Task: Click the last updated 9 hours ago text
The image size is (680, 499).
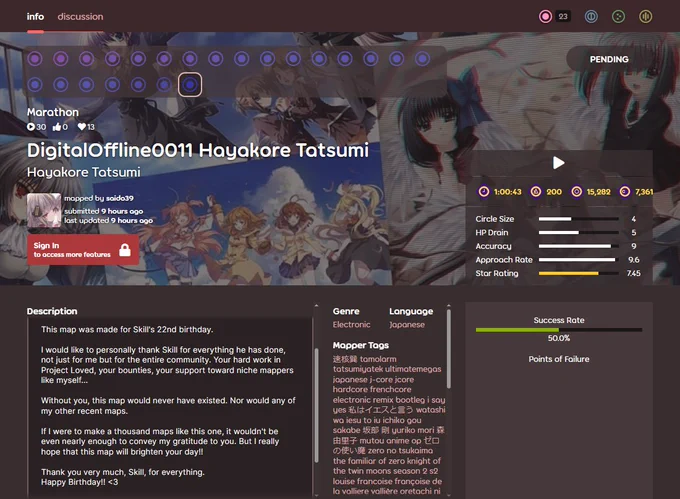Action: pyautogui.click(x=108, y=220)
